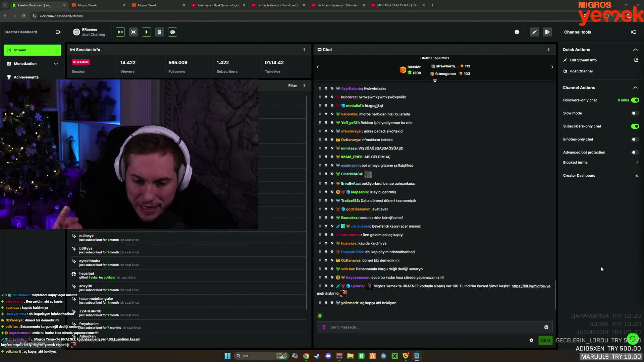
Task: Open the emoji picker in message box
Action: (546, 327)
